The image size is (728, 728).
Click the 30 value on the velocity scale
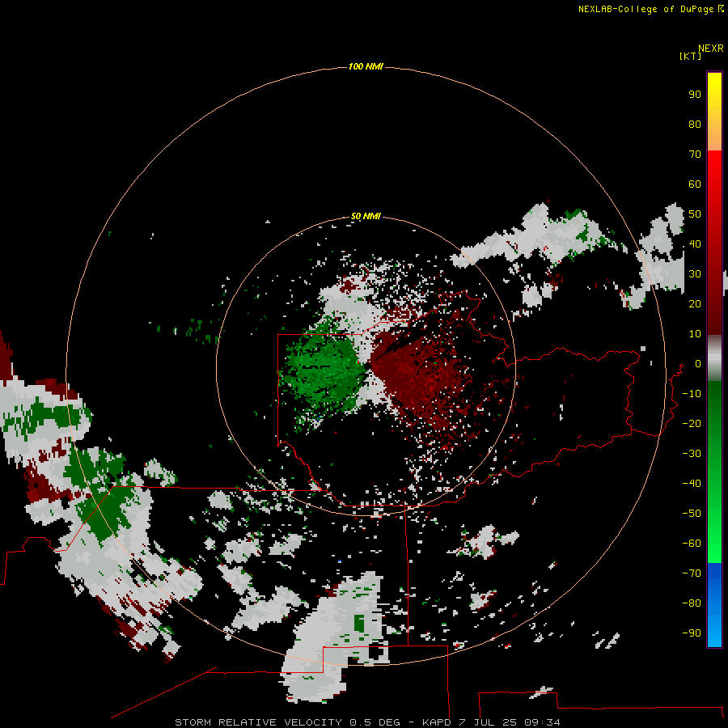pos(695,274)
